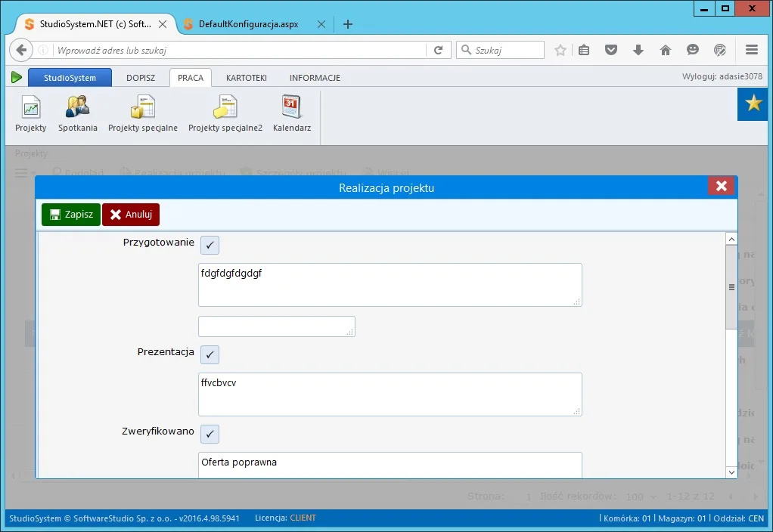This screenshot has width=773, height=532.
Task: Click the globe icon in browser toolbar
Action: click(x=720, y=50)
